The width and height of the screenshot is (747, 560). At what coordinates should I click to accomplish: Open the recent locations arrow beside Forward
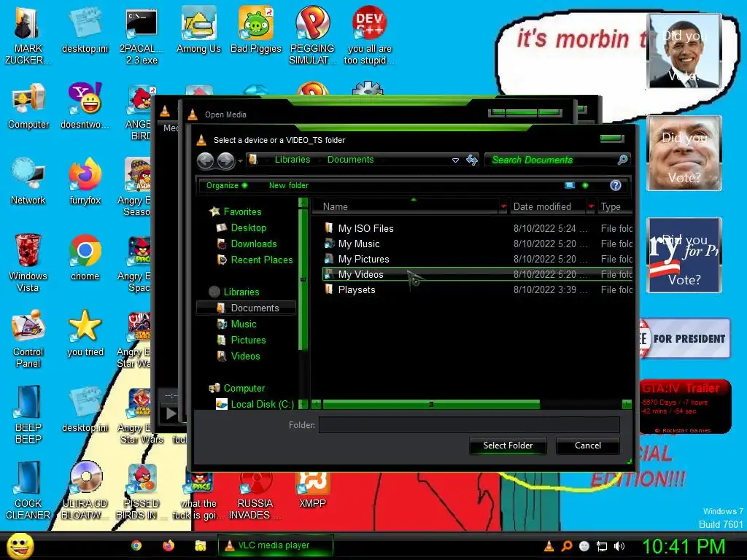(239, 161)
